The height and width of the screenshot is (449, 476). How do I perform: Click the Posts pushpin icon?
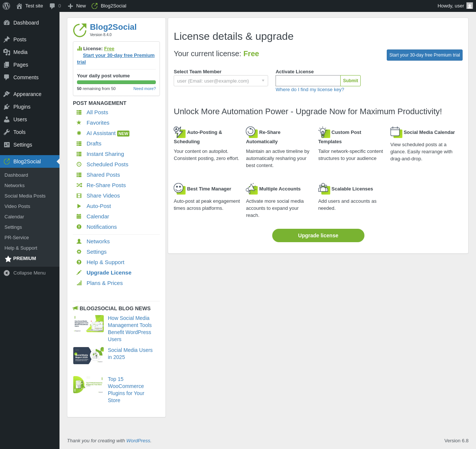tap(7, 39)
